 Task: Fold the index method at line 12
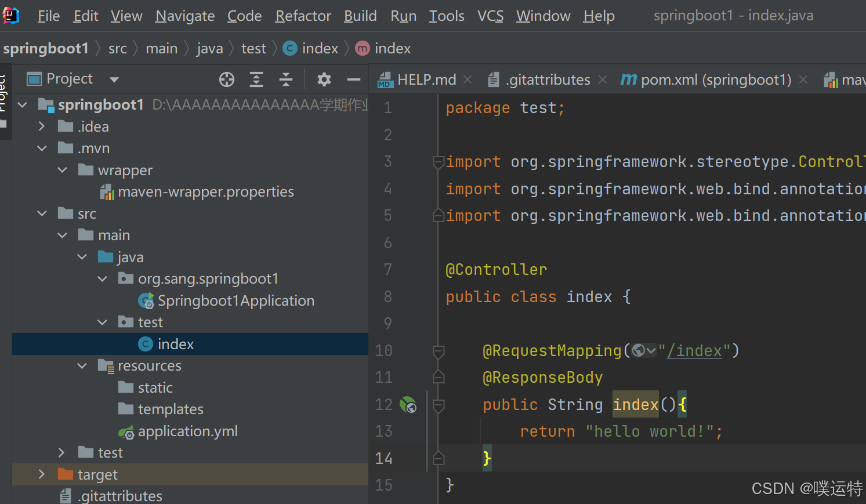(439, 404)
